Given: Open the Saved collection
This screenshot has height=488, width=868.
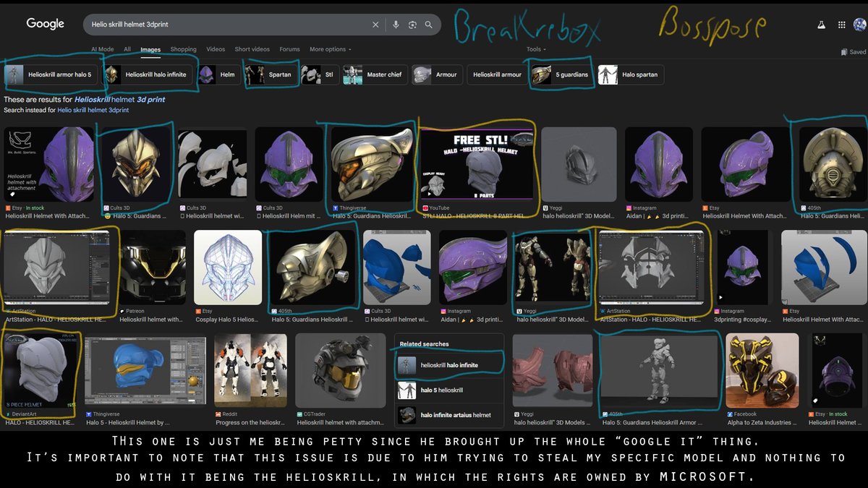Looking at the screenshot, I should click(854, 52).
